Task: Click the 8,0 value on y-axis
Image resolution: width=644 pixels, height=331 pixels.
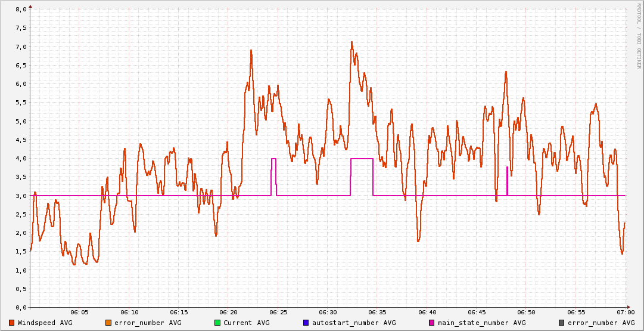Action: point(20,10)
